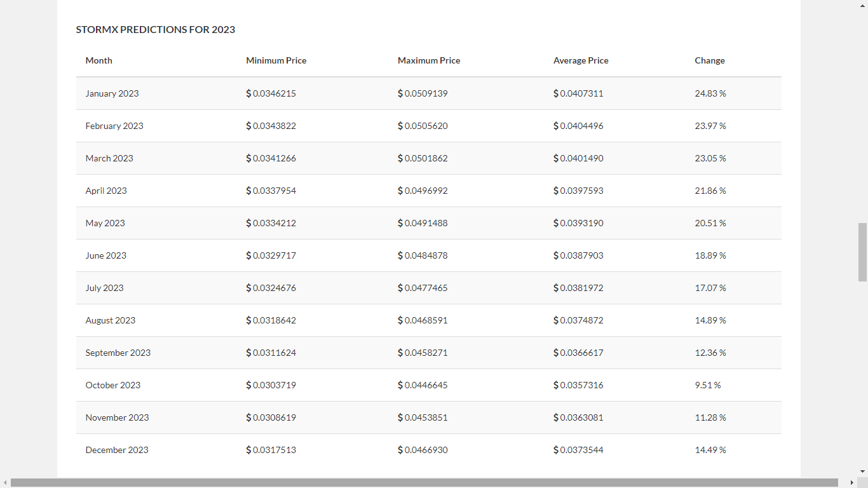The height and width of the screenshot is (488, 868).
Task: Select the February 2023 row label
Action: [114, 126]
